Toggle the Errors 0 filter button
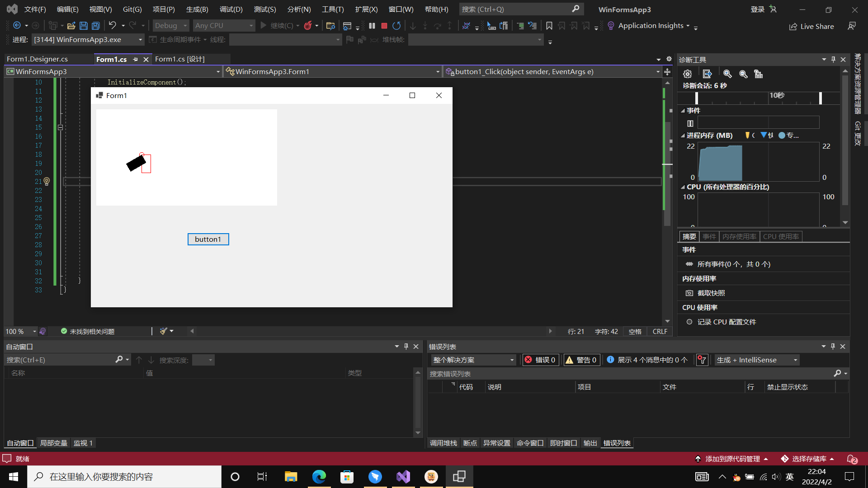868x488 pixels. coord(540,360)
